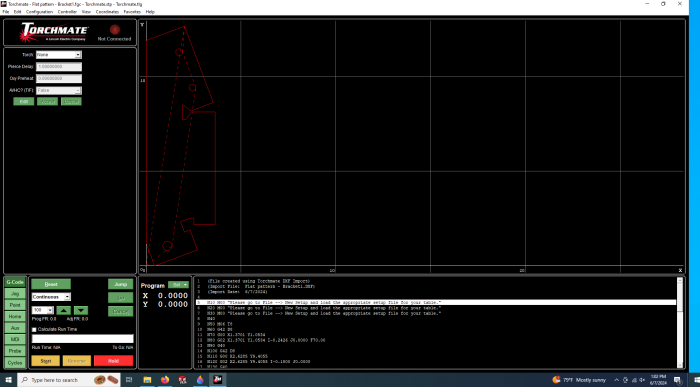Select G-code line 15 'N110 G00' rapid move
This screenshot has height=387, width=700.
click(x=238, y=356)
